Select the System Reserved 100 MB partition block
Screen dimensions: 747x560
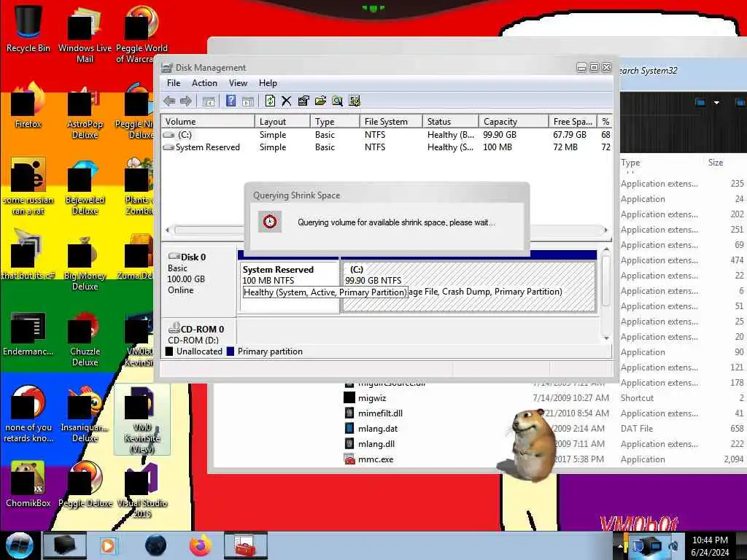(289, 287)
